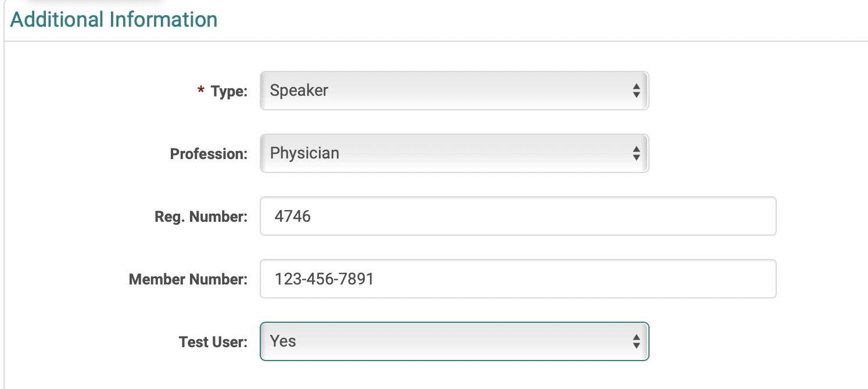Viewport: 868px width, 389px height.
Task: Click the Speaker text in the Type select
Action: pyautogui.click(x=299, y=91)
